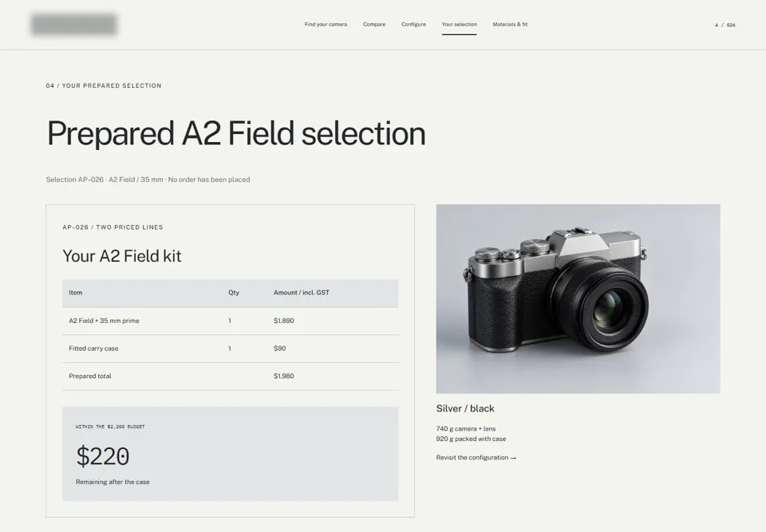
Task: Click the $1,890 amount cell
Action: [283, 321]
